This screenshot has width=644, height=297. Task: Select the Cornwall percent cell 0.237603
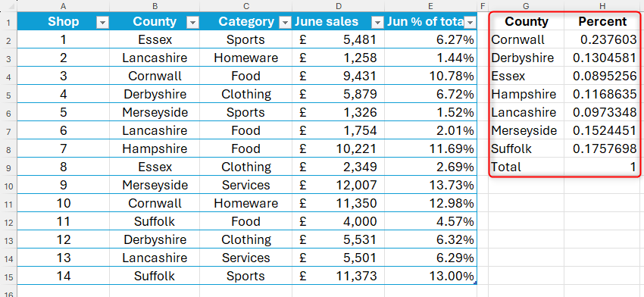click(602, 40)
